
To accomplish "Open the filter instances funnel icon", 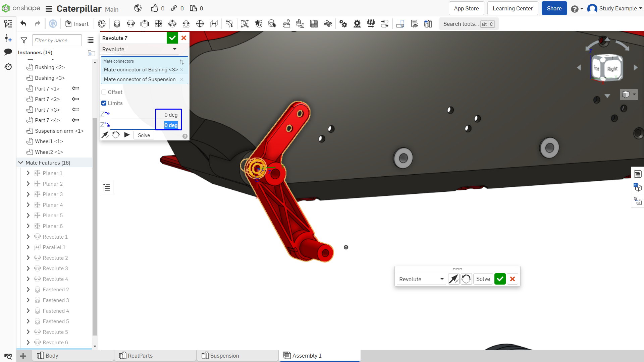I will 24,40.
